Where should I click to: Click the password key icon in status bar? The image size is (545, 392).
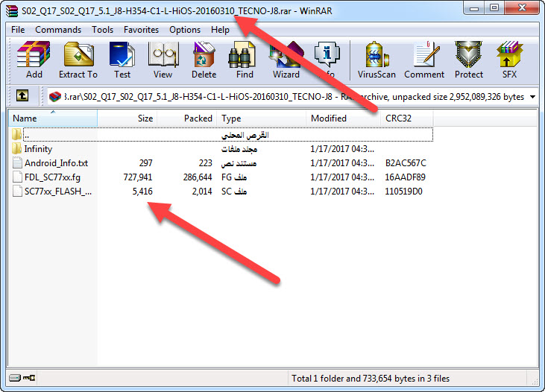click(29, 378)
